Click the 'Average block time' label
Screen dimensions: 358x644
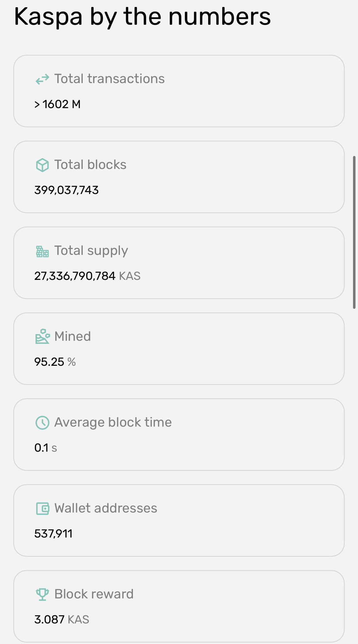click(x=113, y=422)
